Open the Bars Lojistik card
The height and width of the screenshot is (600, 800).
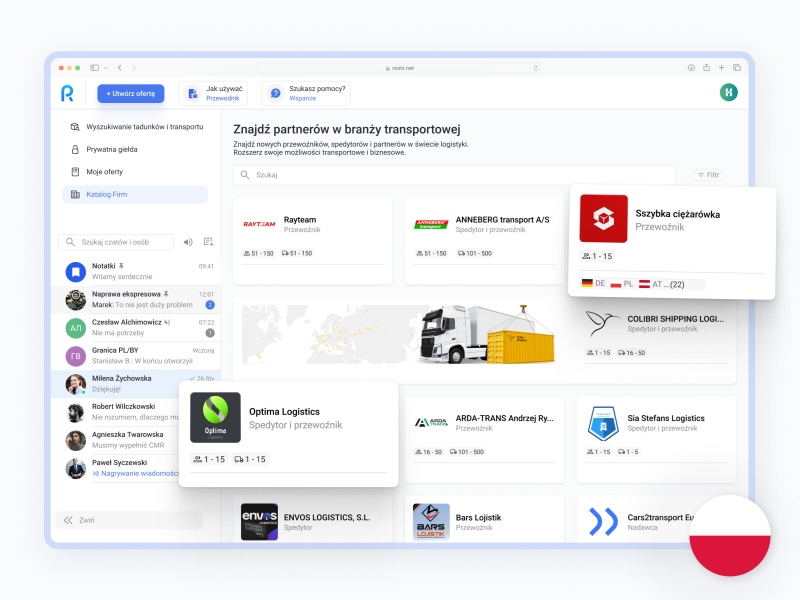pos(484,519)
